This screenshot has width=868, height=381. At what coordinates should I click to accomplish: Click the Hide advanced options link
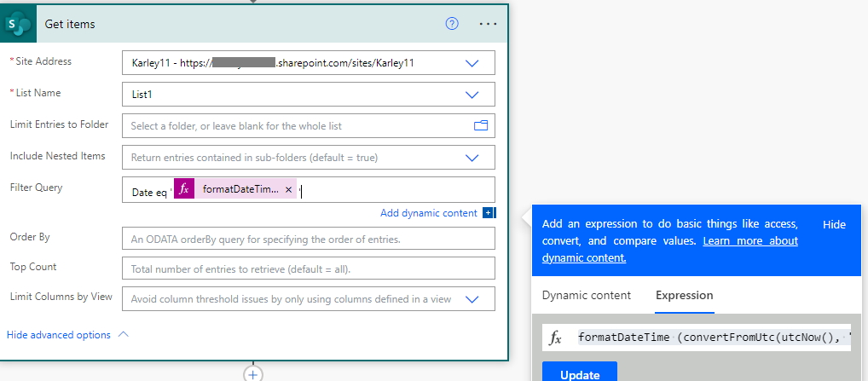58,335
